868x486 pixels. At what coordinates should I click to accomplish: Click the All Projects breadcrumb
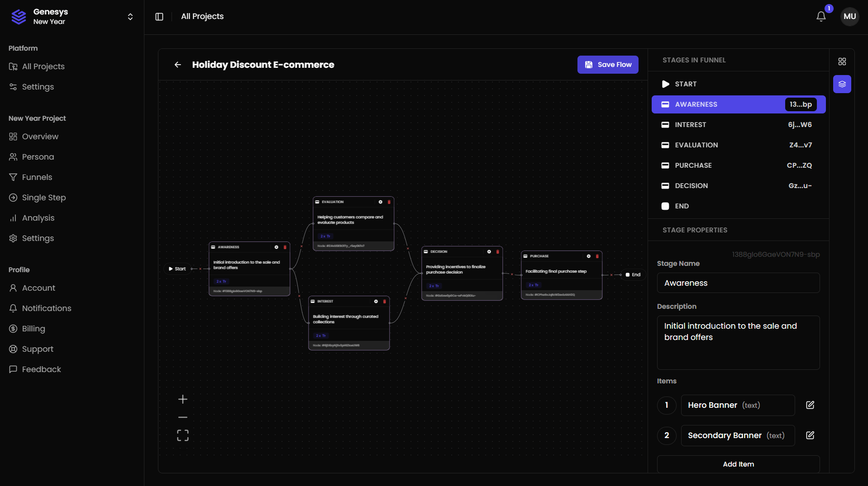[202, 17]
